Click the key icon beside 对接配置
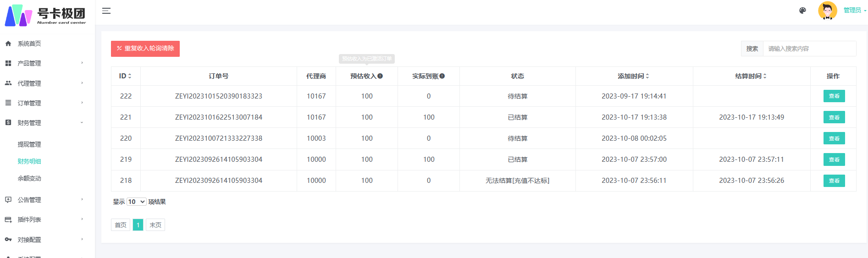This screenshot has width=868, height=258. coord(8,239)
